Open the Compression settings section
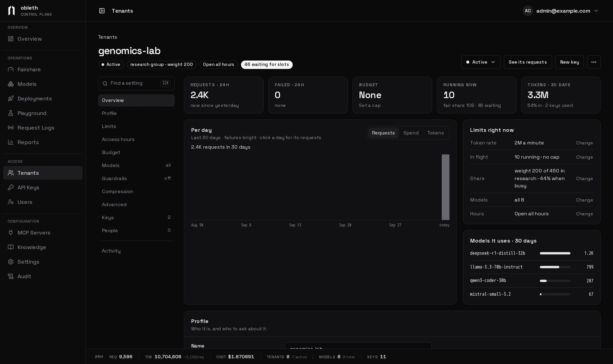The height and width of the screenshot is (364, 613). 136,192
